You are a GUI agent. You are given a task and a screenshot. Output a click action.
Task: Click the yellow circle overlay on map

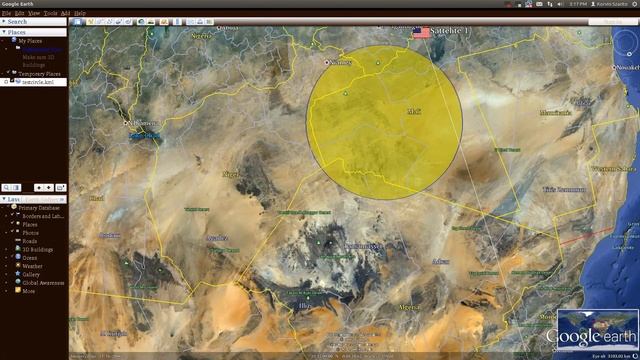[384, 122]
